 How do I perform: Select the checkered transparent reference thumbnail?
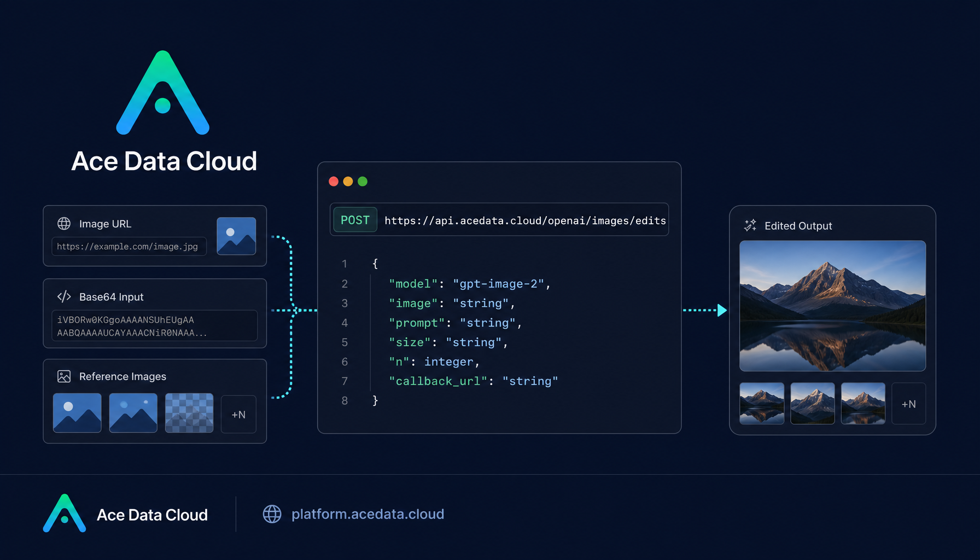click(x=189, y=413)
